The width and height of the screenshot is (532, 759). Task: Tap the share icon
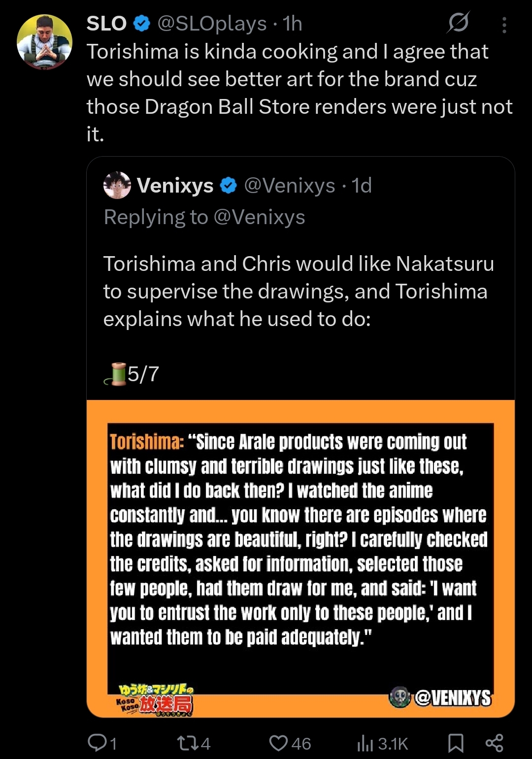point(494,743)
